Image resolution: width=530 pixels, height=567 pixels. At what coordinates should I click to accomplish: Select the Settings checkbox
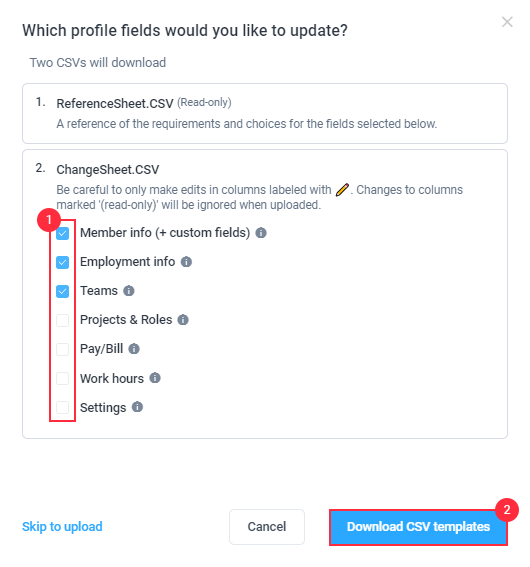coord(63,408)
